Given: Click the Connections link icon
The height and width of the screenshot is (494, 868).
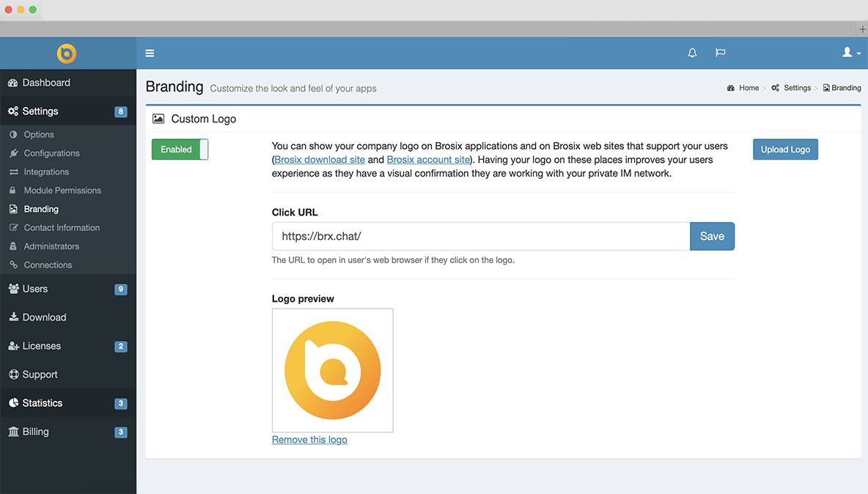Looking at the screenshot, I should tap(14, 265).
